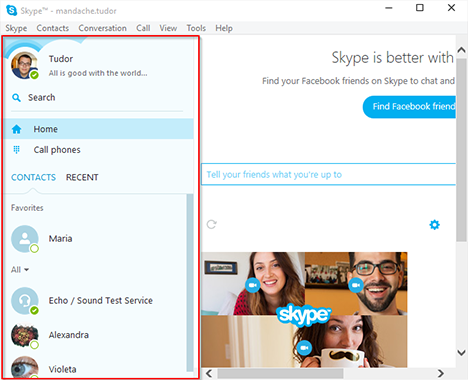Viewport: 468px width, 380px height.
Task: Switch to the CONTACTS tab
Action: (33, 177)
